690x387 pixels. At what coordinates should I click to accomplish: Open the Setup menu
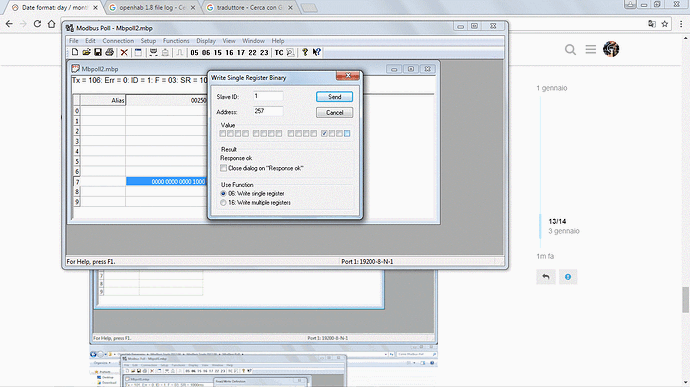tap(148, 41)
